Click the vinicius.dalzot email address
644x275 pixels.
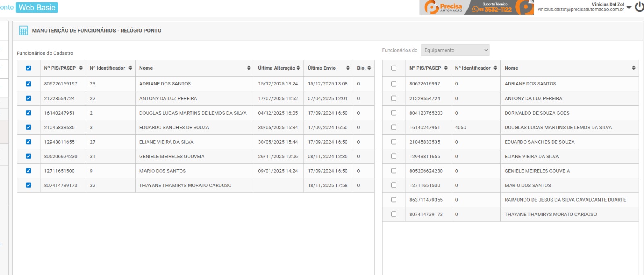point(580,10)
